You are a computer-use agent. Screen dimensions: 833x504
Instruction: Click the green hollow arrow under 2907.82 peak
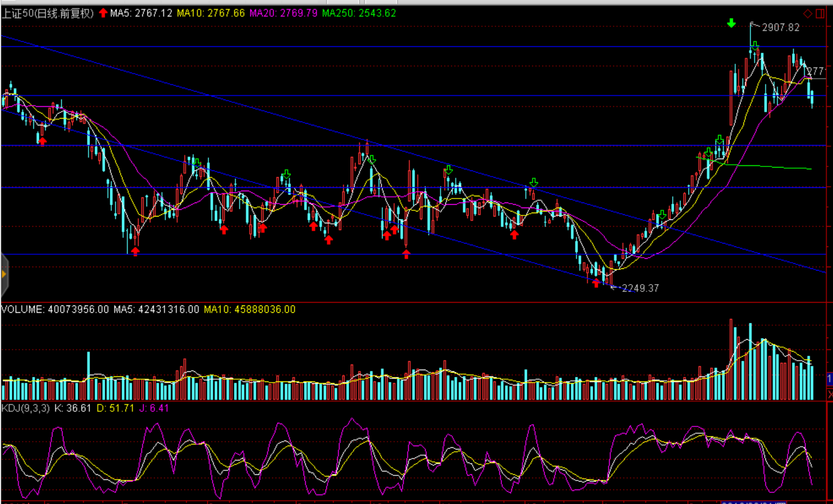coord(755,45)
